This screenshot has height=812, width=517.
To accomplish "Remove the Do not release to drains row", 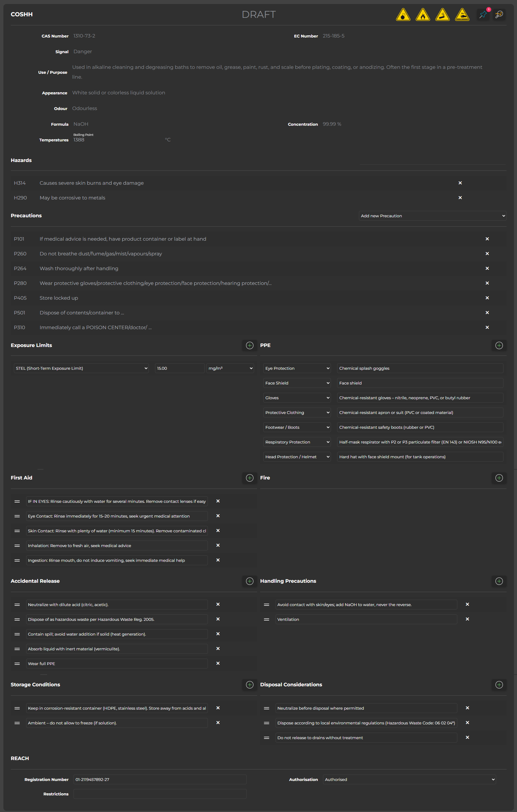I will tap(467, 738).
